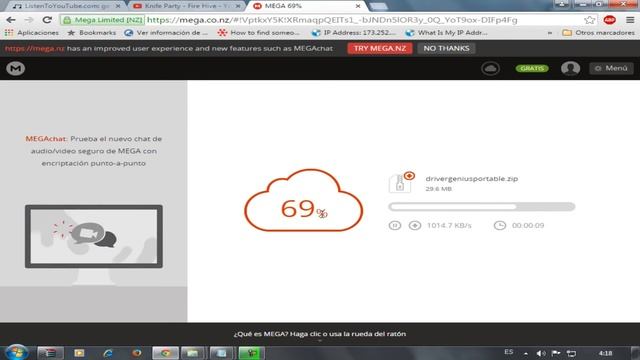Image resolution: width=640 pixels, height=360 pixels.
Task: Open What Is My IP Addr bookmark
Action: tap(447, 33)
